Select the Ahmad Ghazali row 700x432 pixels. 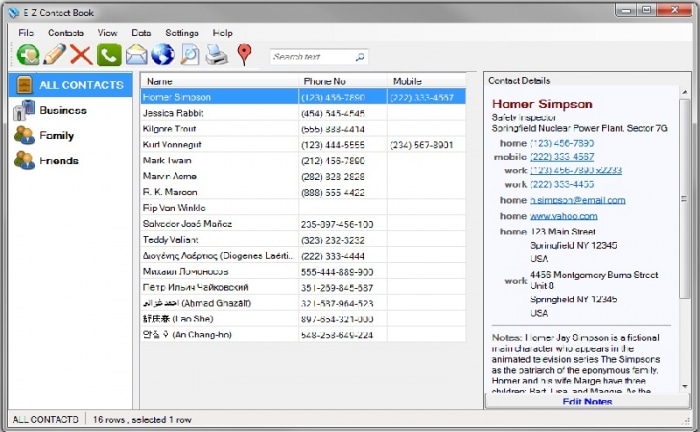(x=303, y=303)
